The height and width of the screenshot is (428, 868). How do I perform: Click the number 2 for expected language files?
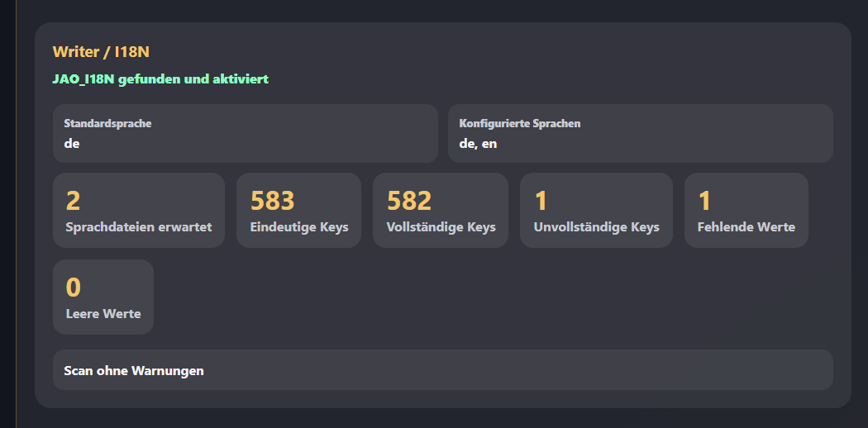point(73,200)
